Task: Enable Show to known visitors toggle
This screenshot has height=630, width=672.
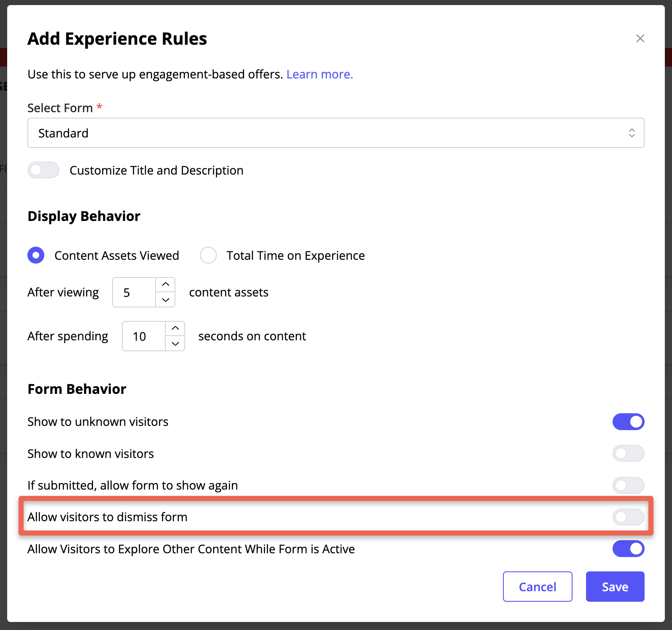Action: point(628,453)
